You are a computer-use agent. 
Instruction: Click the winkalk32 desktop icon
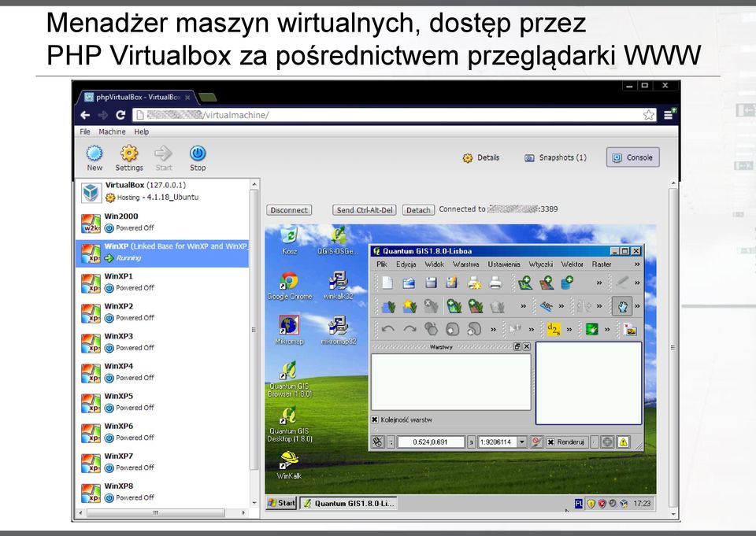(x=339, y=286)
